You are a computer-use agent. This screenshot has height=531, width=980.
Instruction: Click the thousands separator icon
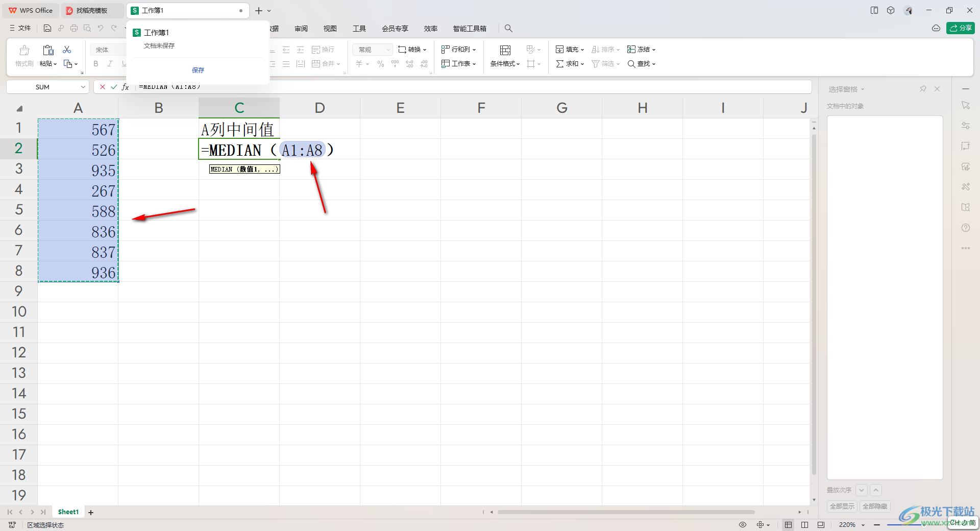click(395, 64)
